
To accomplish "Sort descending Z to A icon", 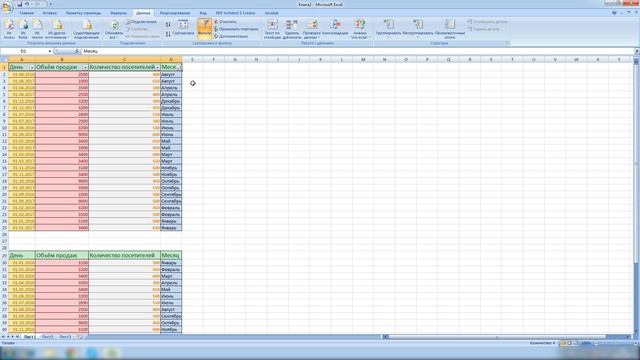I will coord(168,34).
